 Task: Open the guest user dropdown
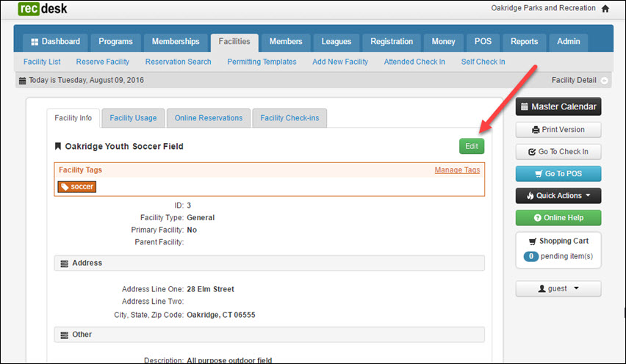pyautogui.click(x=558, y=288)
